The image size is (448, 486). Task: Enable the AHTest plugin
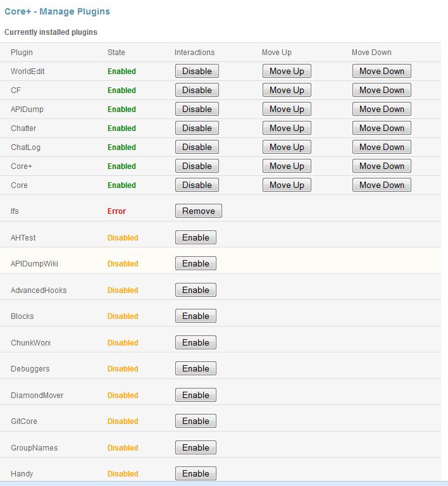coord(196,238)
